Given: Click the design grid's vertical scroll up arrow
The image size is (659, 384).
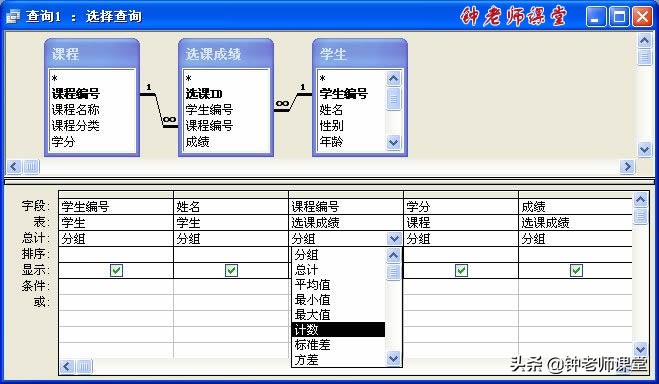Looking at the screenshot, I should (640, 200).
